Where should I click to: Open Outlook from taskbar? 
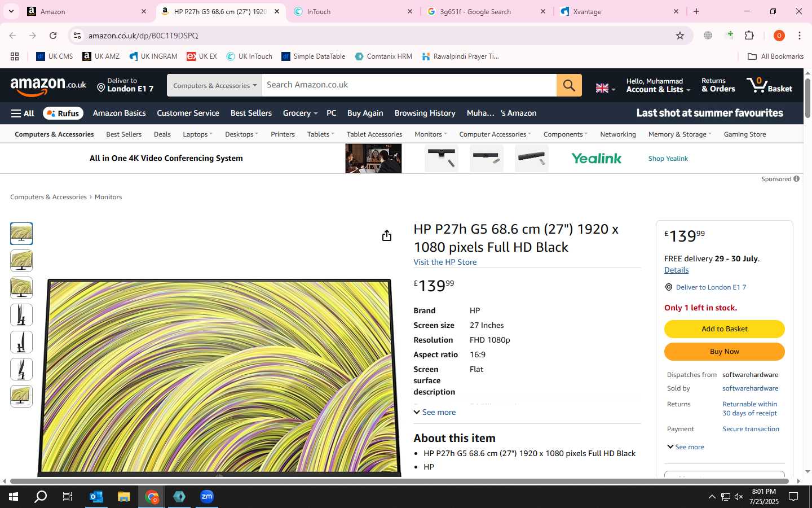point(96,497)
